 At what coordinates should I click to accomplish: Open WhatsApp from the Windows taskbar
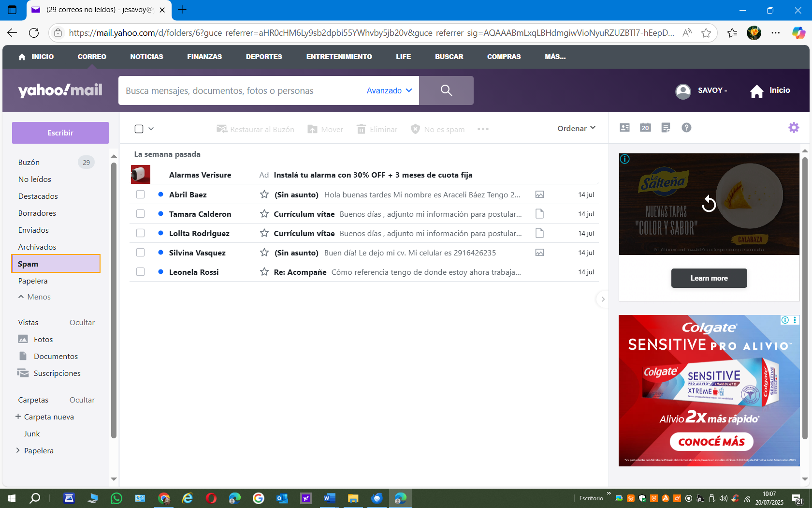coord(116,498)
